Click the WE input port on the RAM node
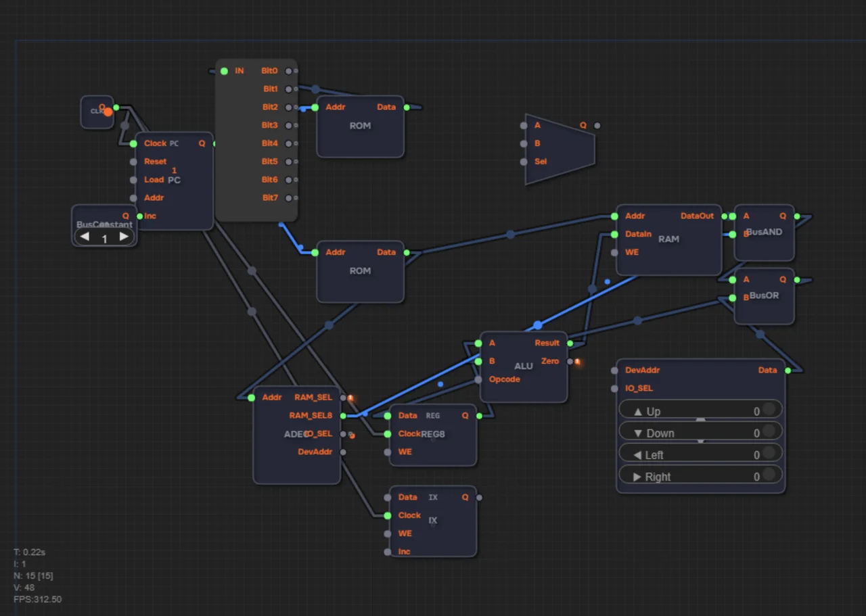This screenshot has height=616, width=866. click(x=614, y=253)
